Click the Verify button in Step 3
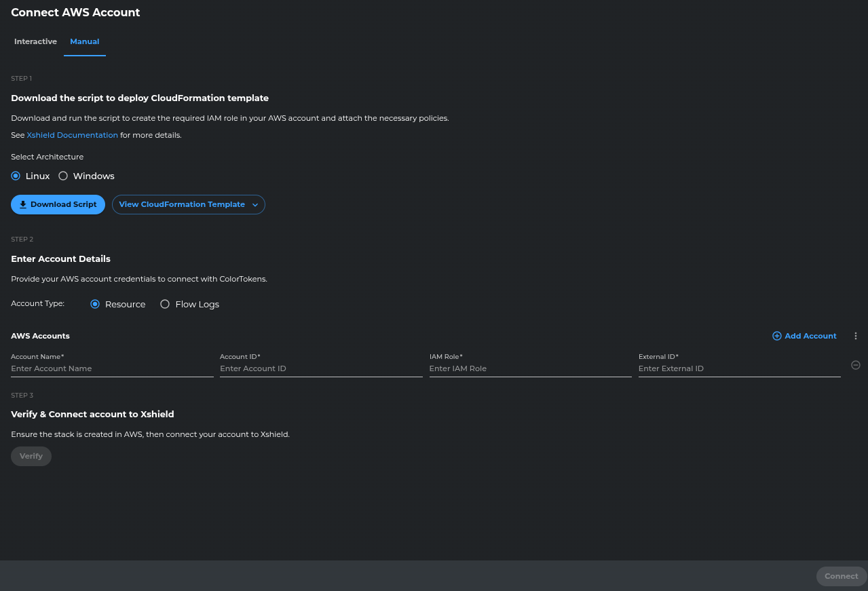The width and height of the screenshot is (868, 591). (x=31, y=456)
